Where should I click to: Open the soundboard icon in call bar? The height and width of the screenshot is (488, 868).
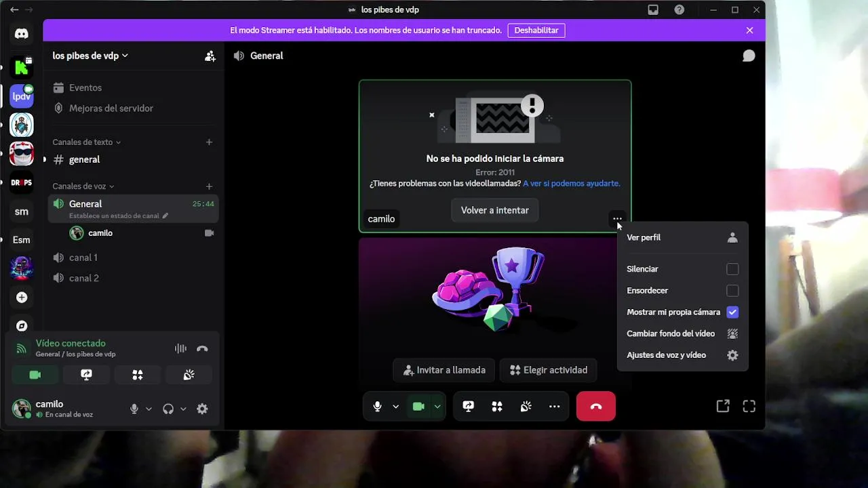click(526, 406)
